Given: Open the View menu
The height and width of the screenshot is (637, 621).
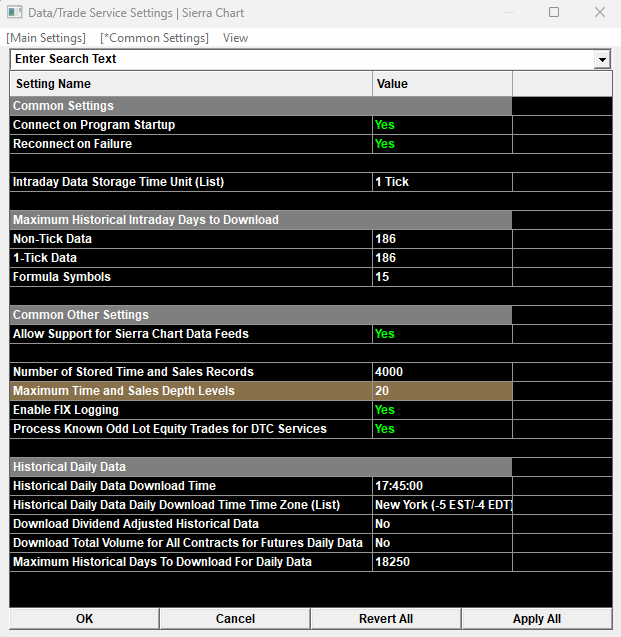Looking at the screenshot, I should pos(235,38).
